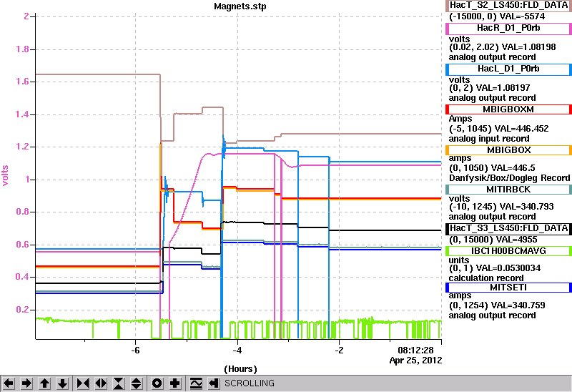572x392 pixels.
Task: Select the HacT_S2_LS450:FLD_DATA curve legend
Action: click(x=508, y=6)
